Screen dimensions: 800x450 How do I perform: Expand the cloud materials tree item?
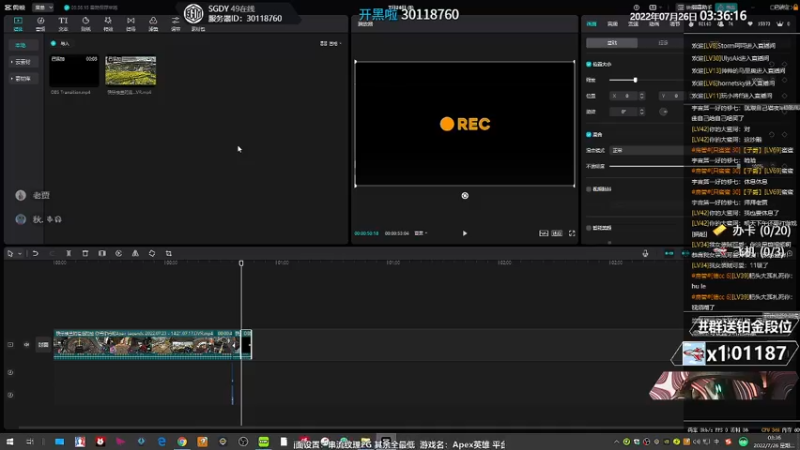pyautogui.click(x=21, y=62)
